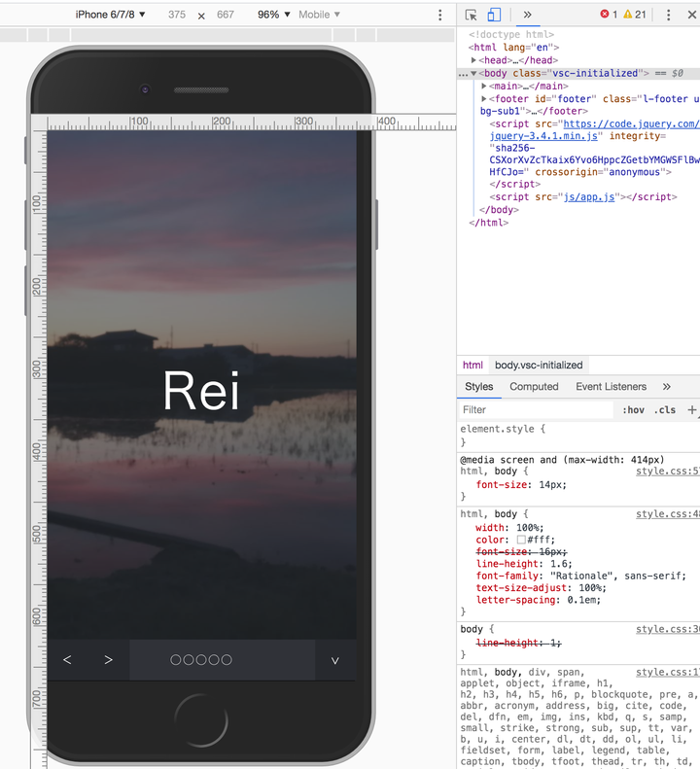The height and width of the screenshot is (769, 700).
Task: Show more sidebar tabs chevron
Action: tap(666, 387)
